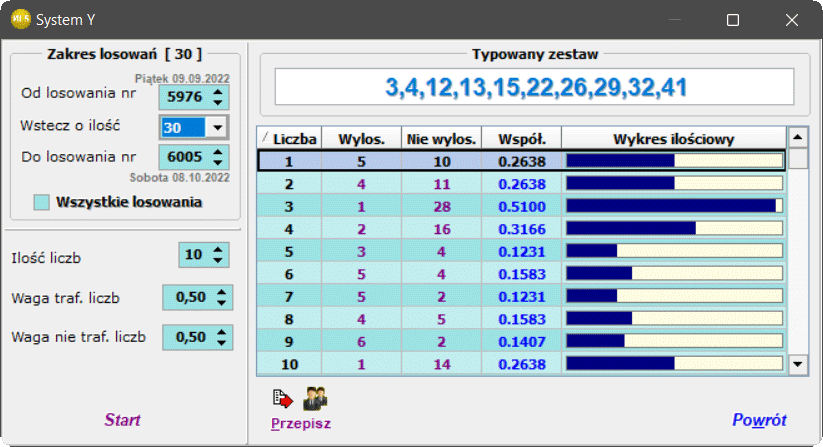Close the System Y window
This screenshot has height=447, width=823.
click(x=792, y=20)
